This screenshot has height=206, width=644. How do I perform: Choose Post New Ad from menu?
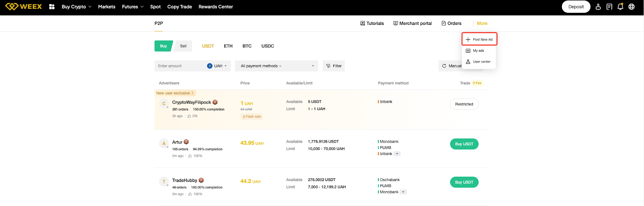click(479, 39)
